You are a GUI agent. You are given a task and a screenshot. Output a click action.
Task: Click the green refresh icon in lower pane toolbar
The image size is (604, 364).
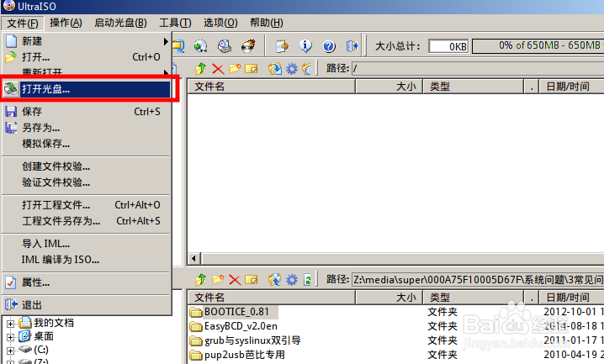(308, 280)
